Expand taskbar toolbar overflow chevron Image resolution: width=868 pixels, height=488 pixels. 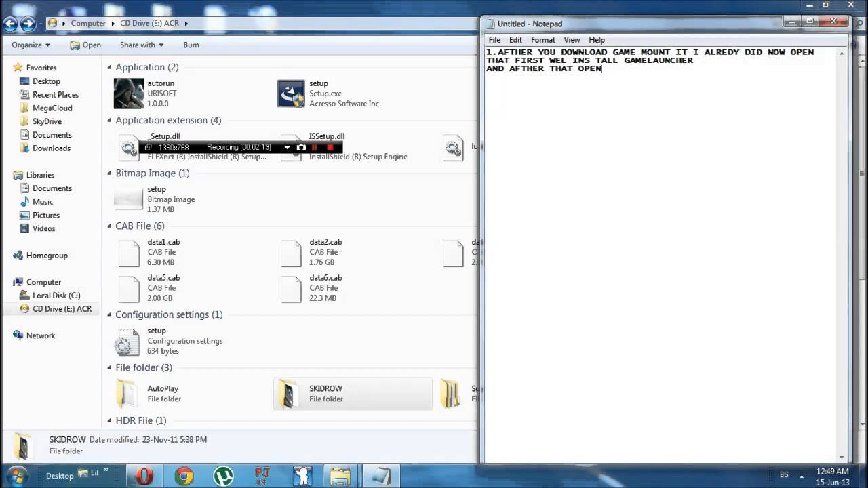(x=106, y=469)
